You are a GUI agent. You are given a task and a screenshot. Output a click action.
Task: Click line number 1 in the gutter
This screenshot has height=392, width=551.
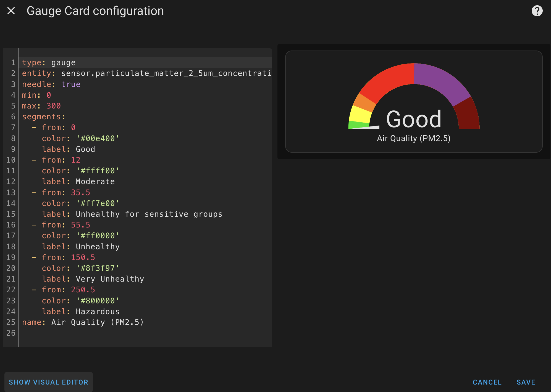click(13, 63)
